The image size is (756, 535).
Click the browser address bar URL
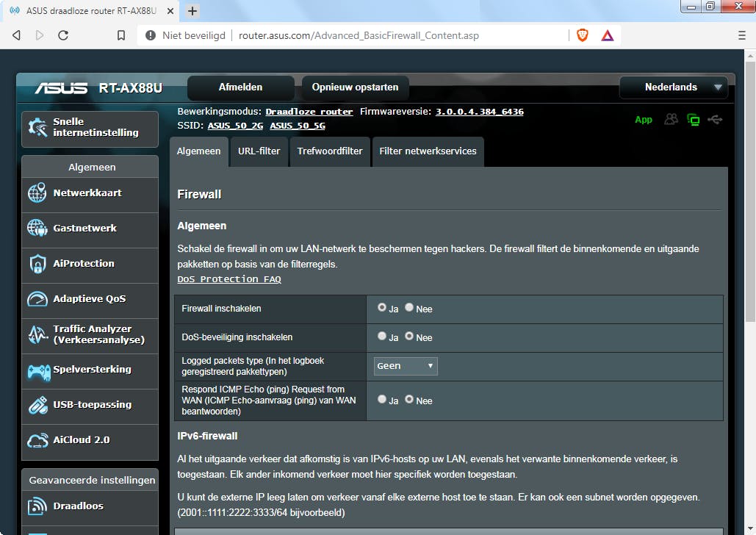359,35
